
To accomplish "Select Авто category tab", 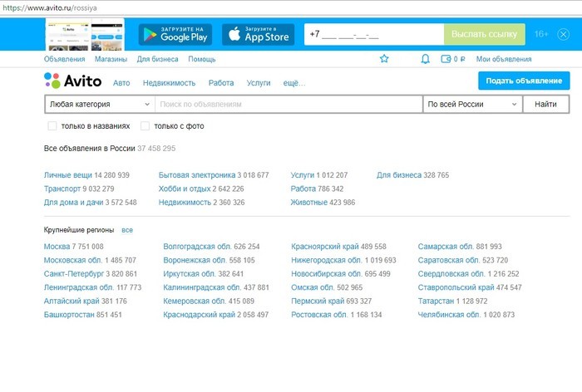I will [121, 83].
